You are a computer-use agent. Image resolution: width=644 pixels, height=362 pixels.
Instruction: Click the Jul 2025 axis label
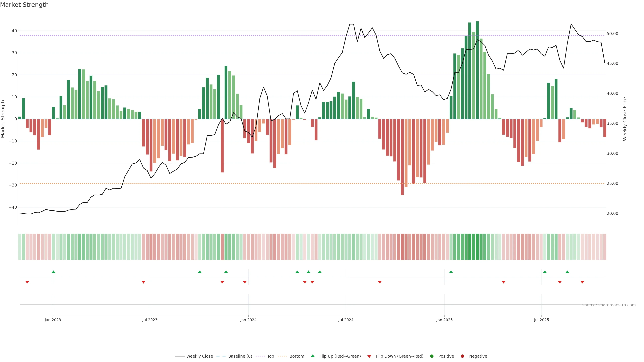(x=541, y=320)
